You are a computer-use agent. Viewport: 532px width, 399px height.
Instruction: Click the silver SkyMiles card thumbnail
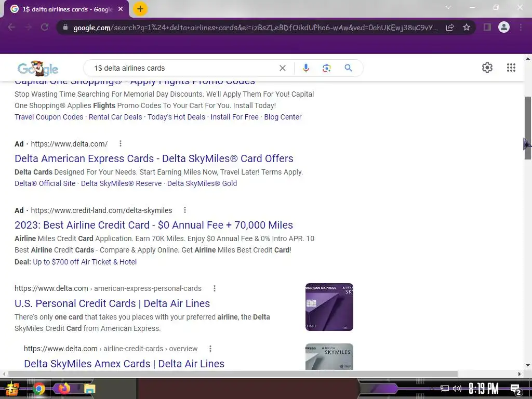(x=329, y=356)
